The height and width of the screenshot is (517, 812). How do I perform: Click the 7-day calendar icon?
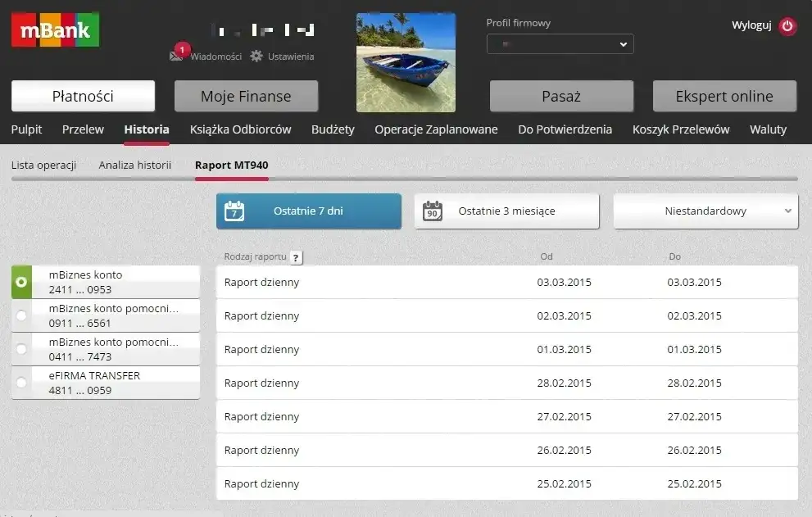pos(234,211)
